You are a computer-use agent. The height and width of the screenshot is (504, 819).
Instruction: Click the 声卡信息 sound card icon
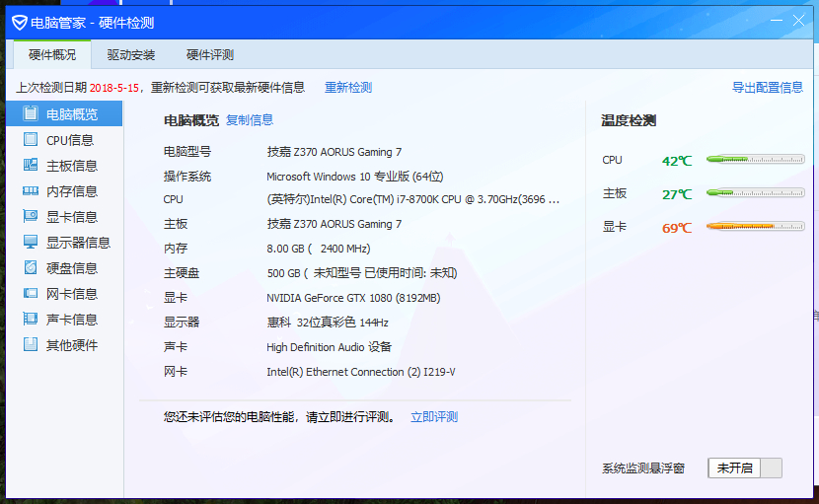pos(31,319)
